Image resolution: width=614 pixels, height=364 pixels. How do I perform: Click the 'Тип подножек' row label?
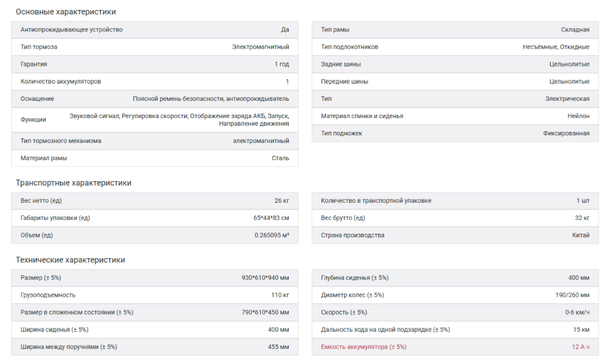(341, 134)
